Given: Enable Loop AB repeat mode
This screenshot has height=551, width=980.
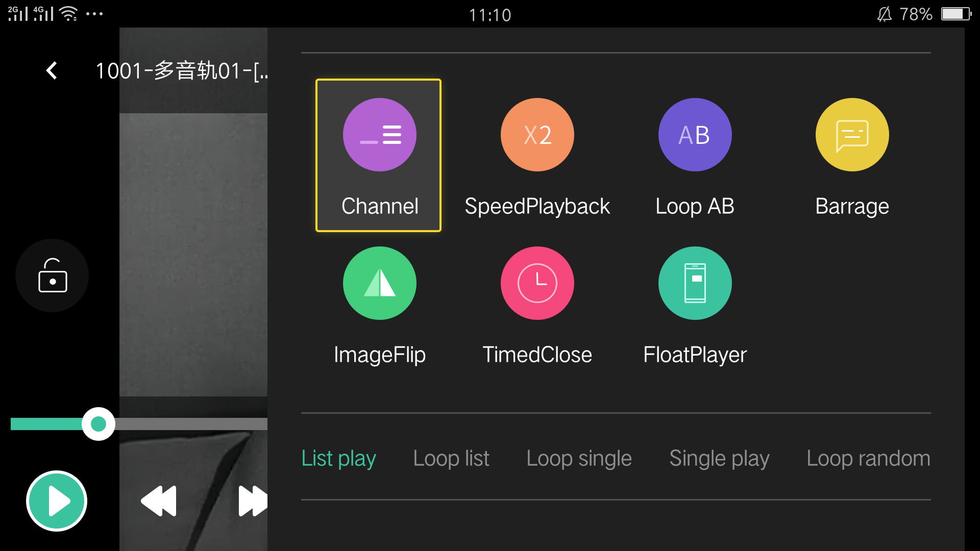Looking at the screenshot, I should pos(695,135).
